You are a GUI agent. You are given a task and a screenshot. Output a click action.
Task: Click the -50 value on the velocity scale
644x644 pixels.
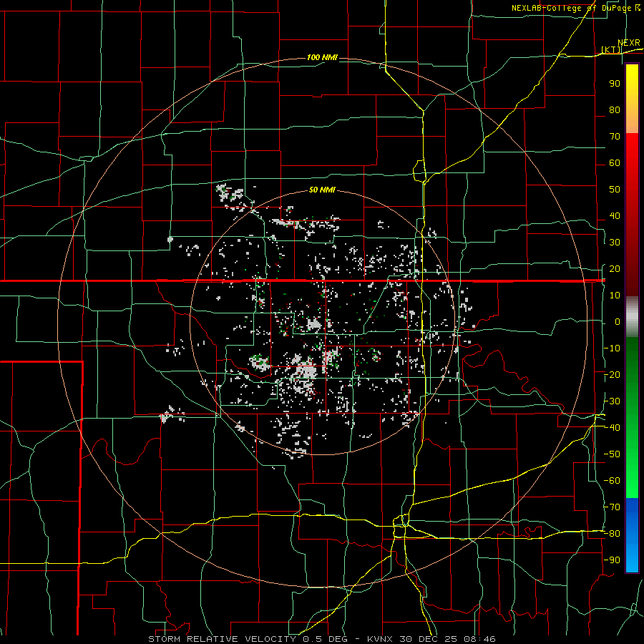(x=612, y=454)
